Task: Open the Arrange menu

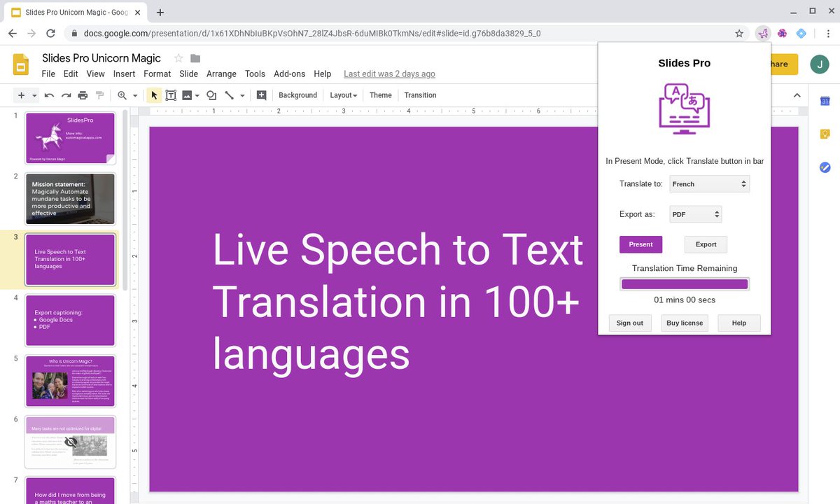Action: pos(221,74)
